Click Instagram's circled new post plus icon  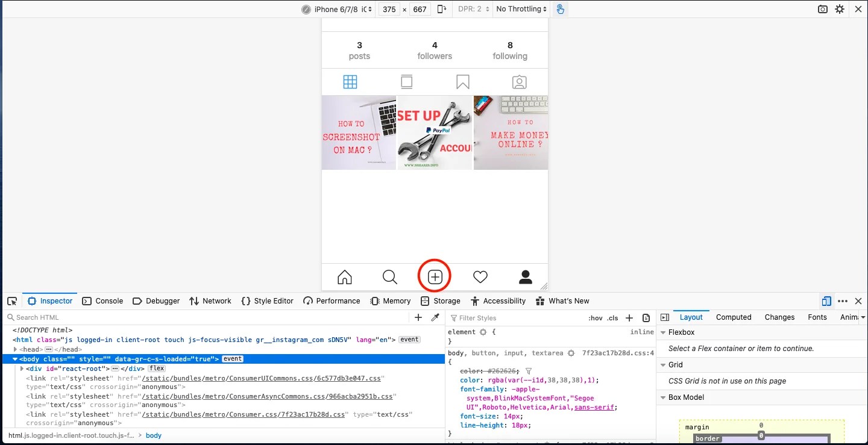(435, 276)
